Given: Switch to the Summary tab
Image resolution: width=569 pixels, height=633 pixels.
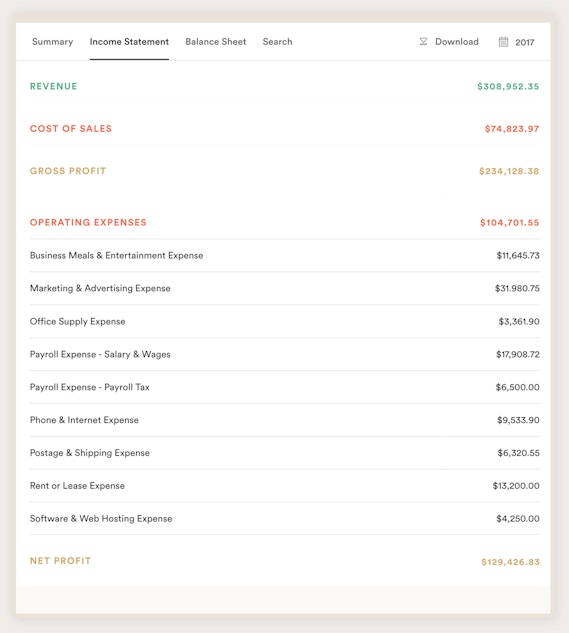Looking at the screenshot, I should (x=52, y=42).
